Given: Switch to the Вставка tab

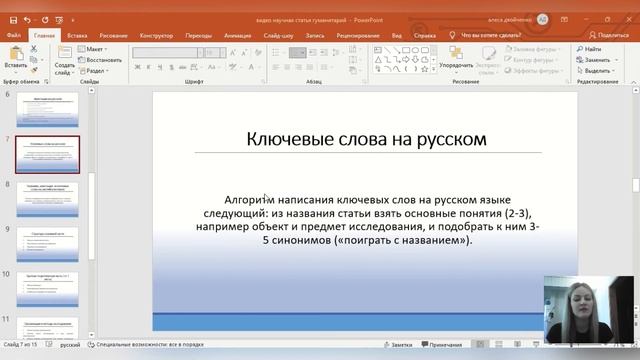Looking at the screenshot, I should point(77,36).
